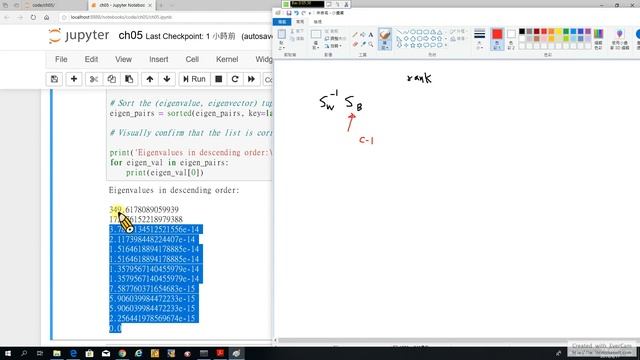The width and height of the screenshot is (640, 360).
Task: Open Edit colors in Paint
Action: coord(598,39)
